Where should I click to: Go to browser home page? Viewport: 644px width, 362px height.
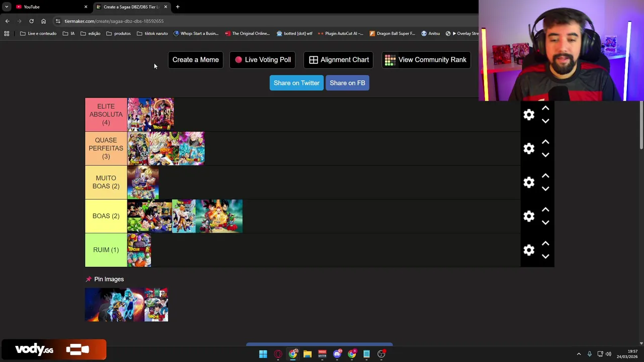(43, 21)
